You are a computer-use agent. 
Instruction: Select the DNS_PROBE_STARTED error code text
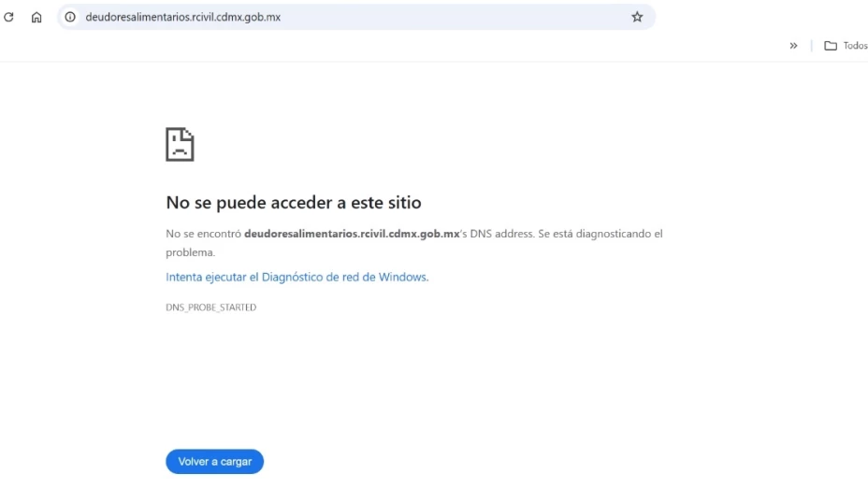[x=210, y=308]
